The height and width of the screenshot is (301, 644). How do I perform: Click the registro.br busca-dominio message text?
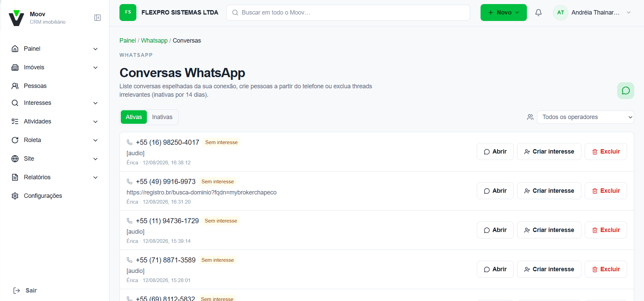coord(201,192)
